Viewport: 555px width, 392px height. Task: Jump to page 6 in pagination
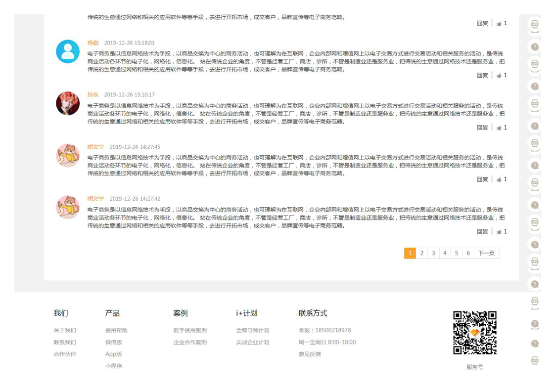click(x=468, y=253)
